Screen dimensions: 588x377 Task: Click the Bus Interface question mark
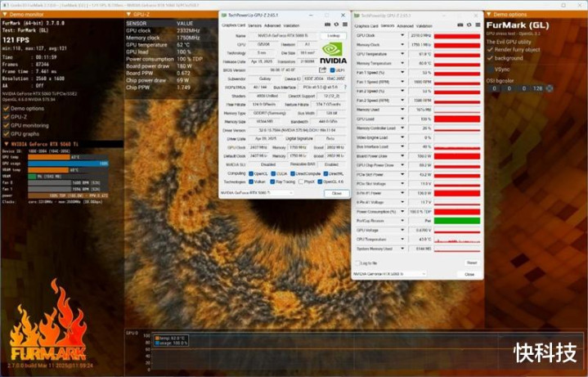click(345, 87)
